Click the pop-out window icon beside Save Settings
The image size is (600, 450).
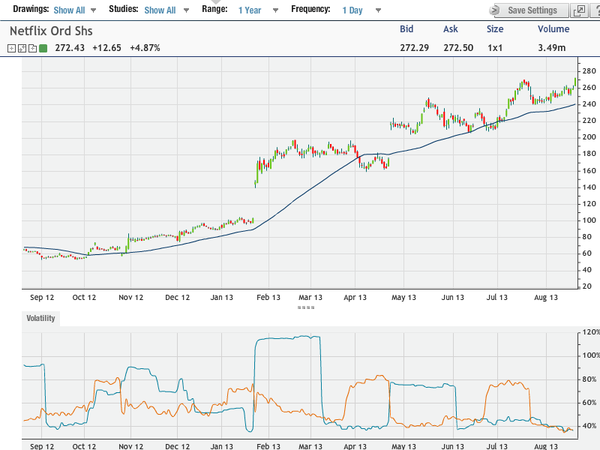[580, 10]
